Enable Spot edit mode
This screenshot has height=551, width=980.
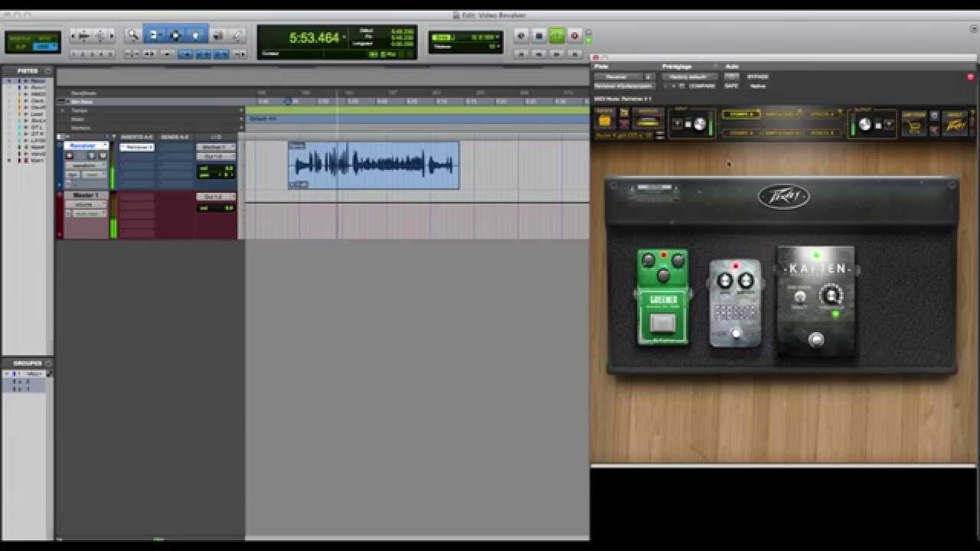point(46,37)
